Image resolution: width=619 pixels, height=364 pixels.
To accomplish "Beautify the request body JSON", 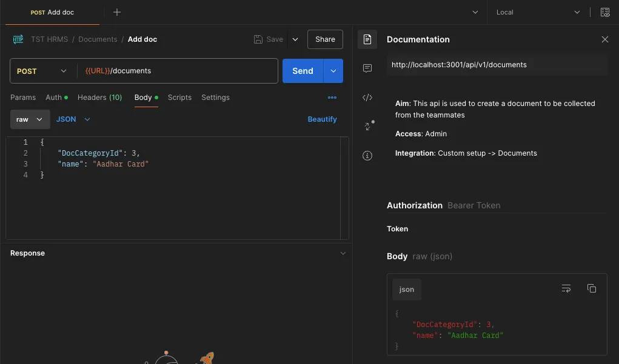I will pyautogui.click(x=322, y=119).
